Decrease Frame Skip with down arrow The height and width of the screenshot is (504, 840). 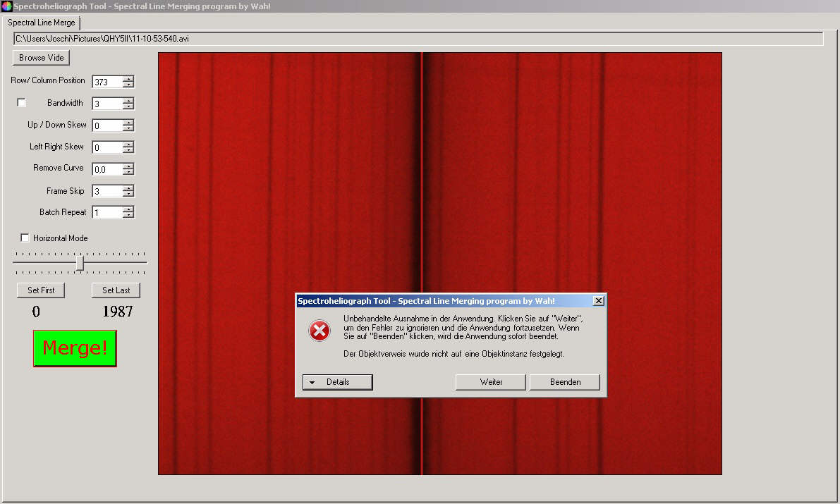(128, 194)
